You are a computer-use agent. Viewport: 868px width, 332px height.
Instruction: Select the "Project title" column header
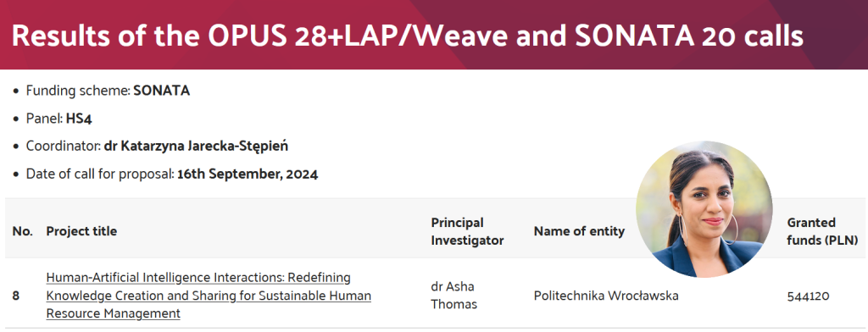point(81,231)
